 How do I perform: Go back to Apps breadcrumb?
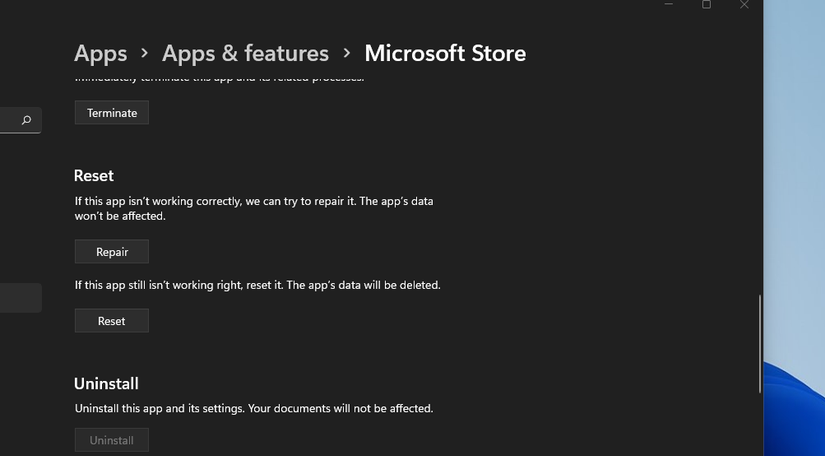[x=101, y=53]
